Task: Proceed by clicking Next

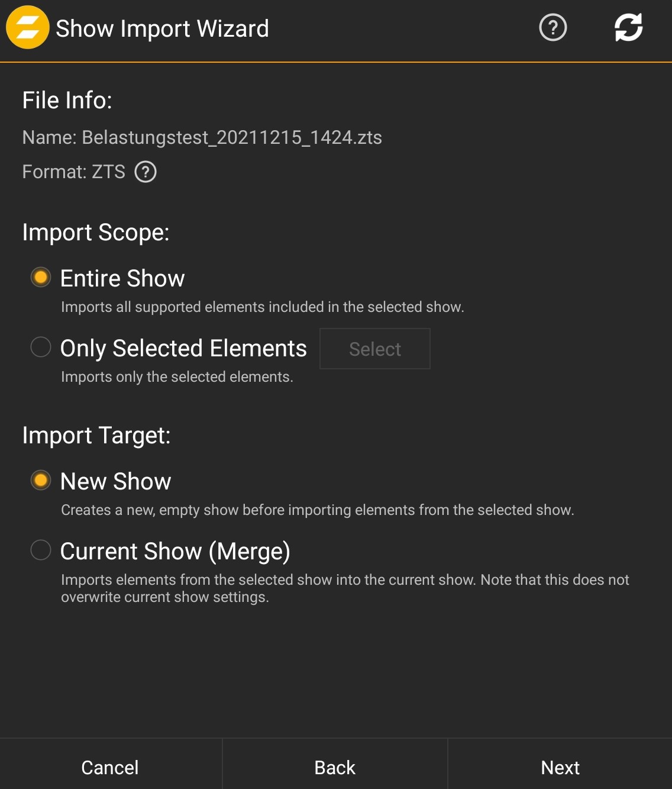Action: click(559, 767)
